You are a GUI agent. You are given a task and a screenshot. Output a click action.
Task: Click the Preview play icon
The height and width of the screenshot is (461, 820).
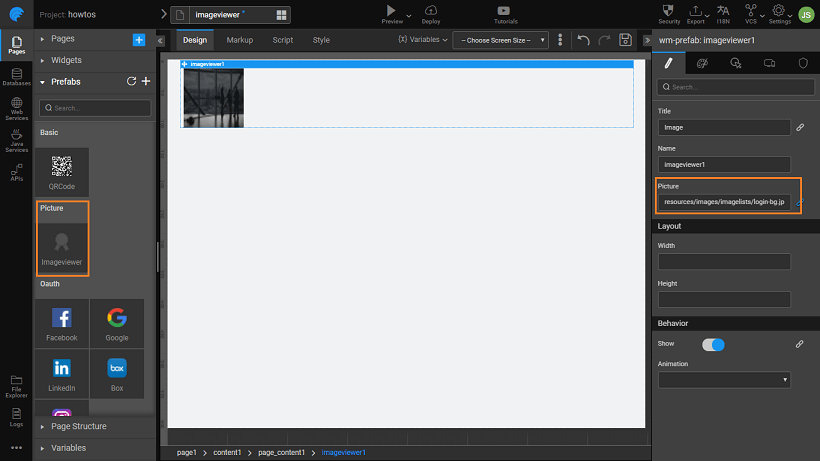391,10
